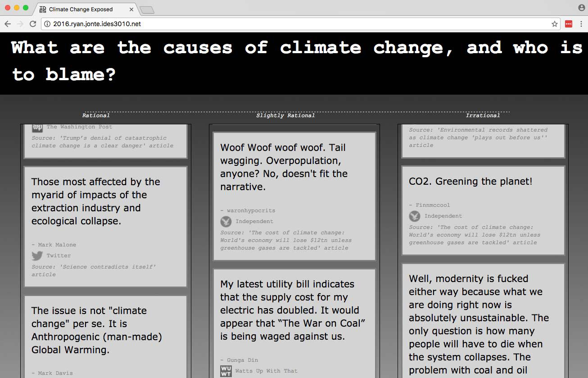Click the 'CO2. Greening the planet!' quote
Viewport: 588px width, 378px height.
click(x=470, y=182)
